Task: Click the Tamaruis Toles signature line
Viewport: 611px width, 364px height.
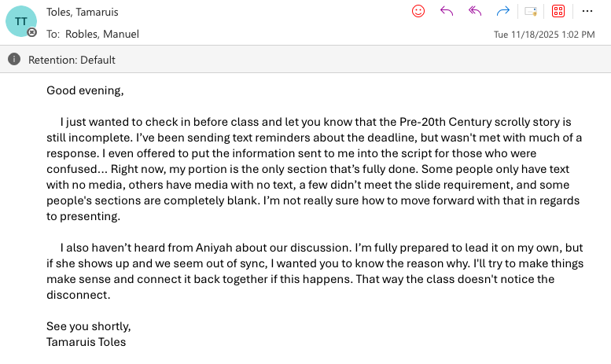Action: pos(86,342)
